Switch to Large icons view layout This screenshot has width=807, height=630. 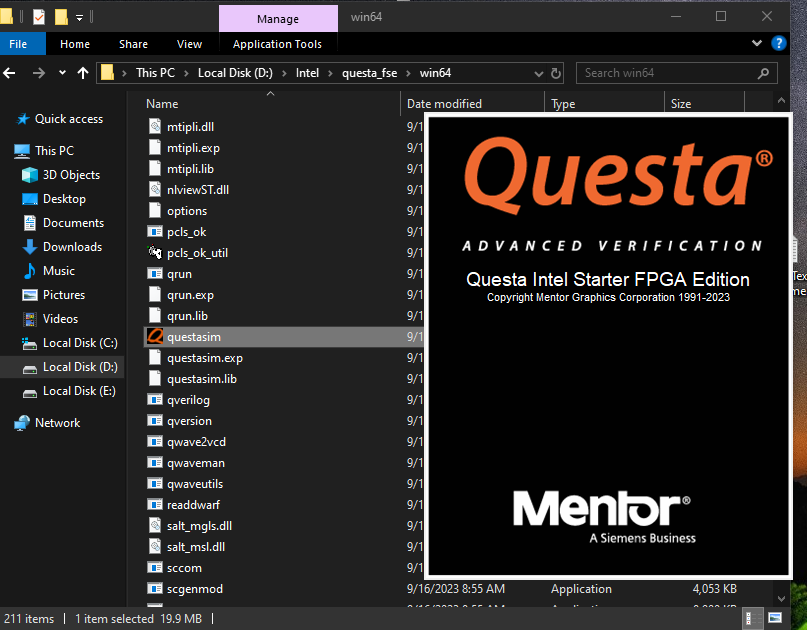coord(775,618)
